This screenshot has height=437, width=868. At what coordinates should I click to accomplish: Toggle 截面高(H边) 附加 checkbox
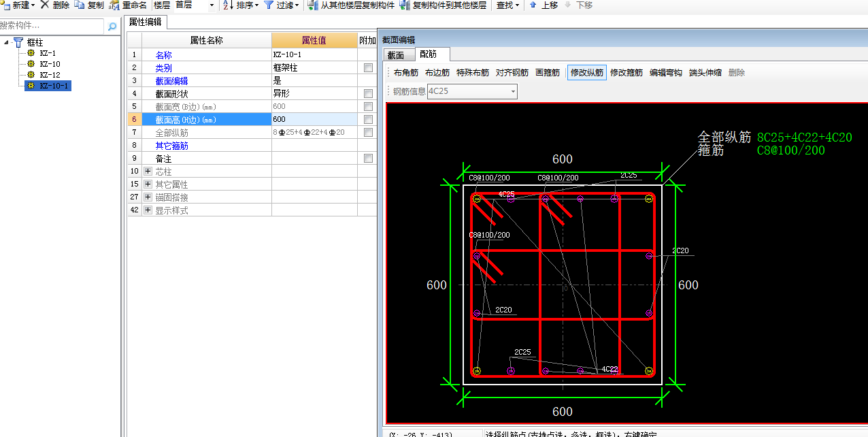368,120
